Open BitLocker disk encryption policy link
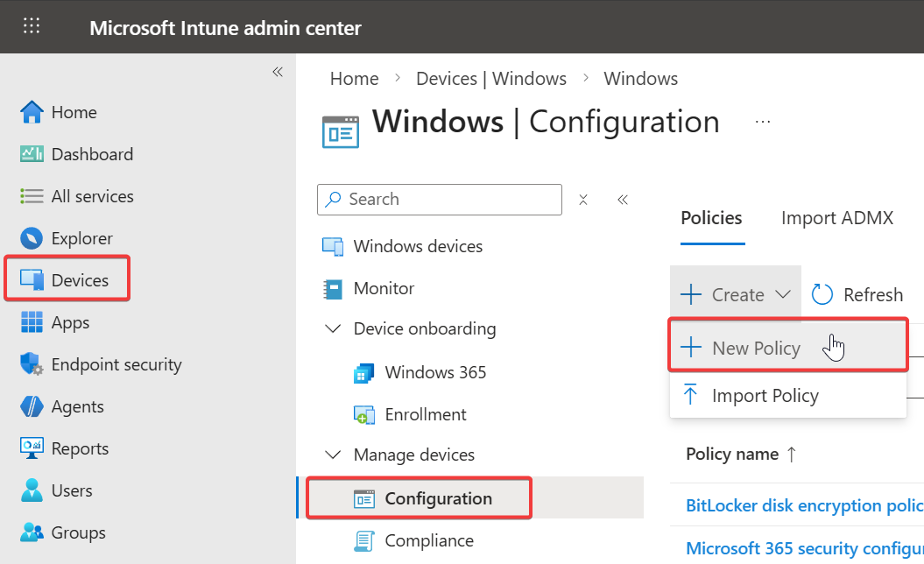 [804, 505]
